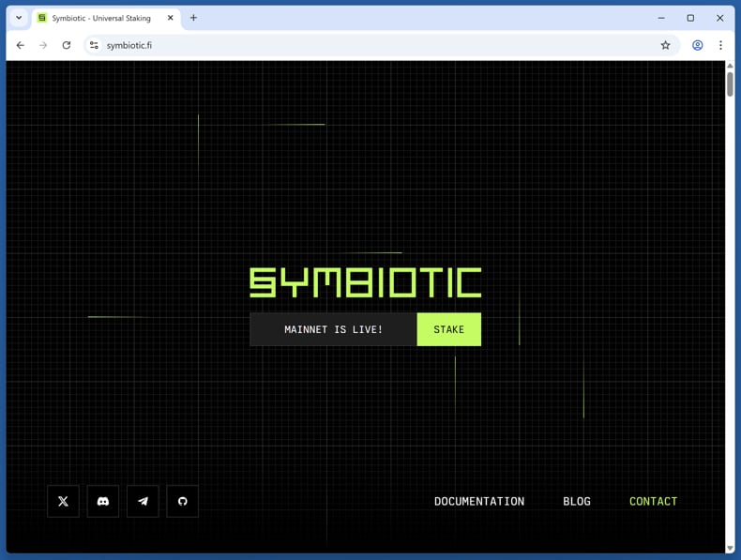Click the page's vertical scrollbar thumb

pos(730,84)
